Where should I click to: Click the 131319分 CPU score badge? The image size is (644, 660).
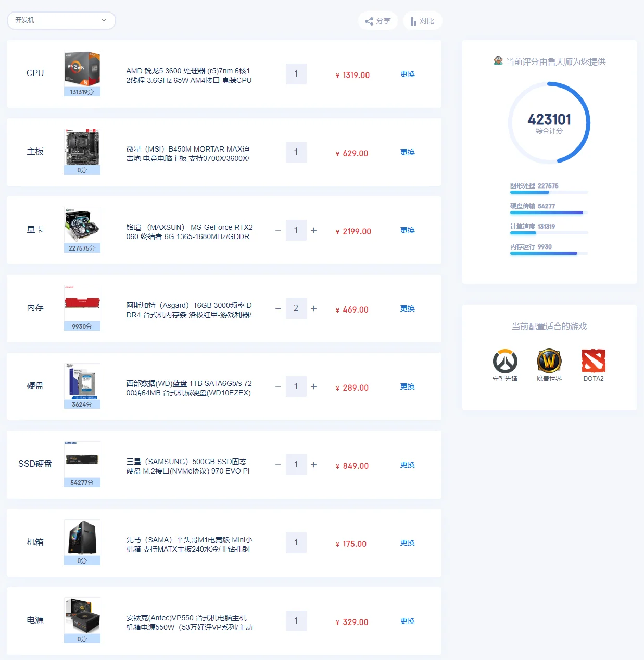(x=82, y=92)
